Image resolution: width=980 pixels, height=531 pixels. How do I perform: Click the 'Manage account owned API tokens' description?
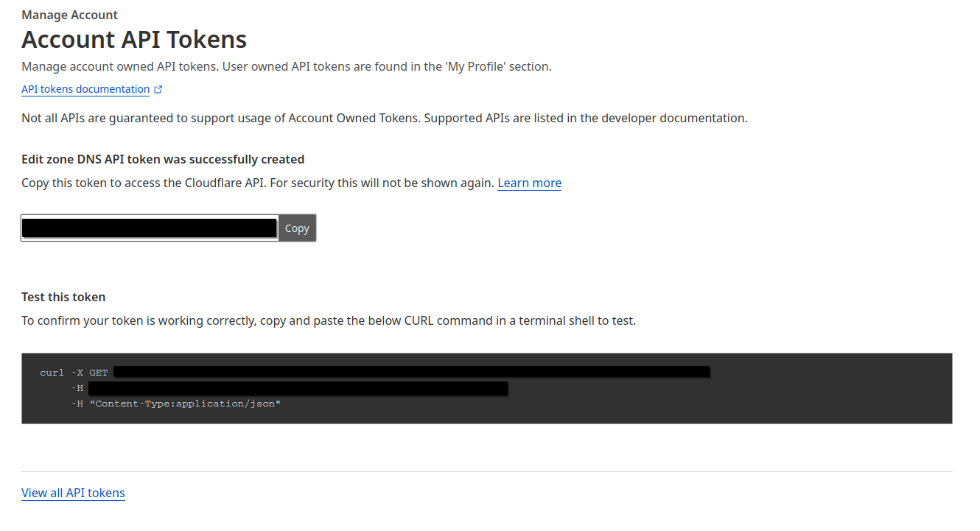(286, 66)
